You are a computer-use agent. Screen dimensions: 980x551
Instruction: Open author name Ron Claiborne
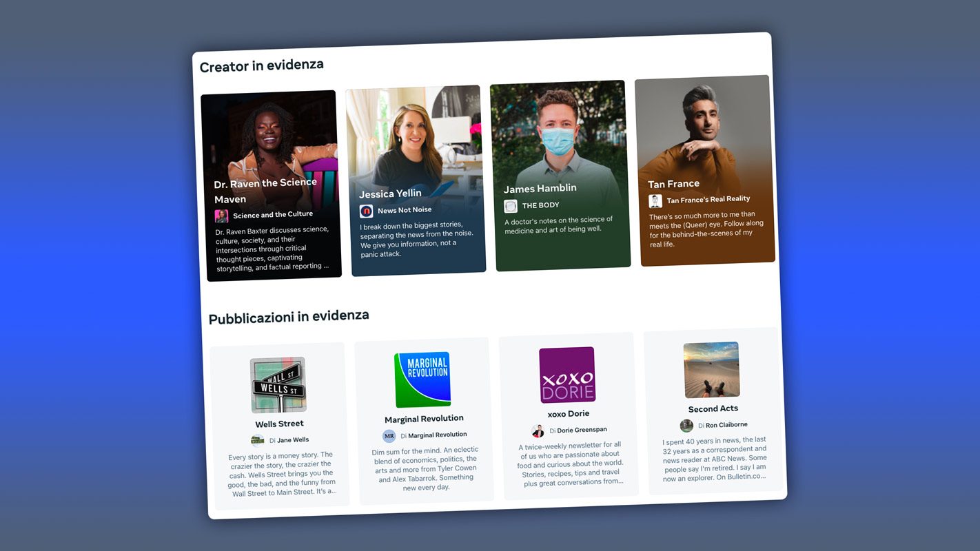(x=726, y=425)
